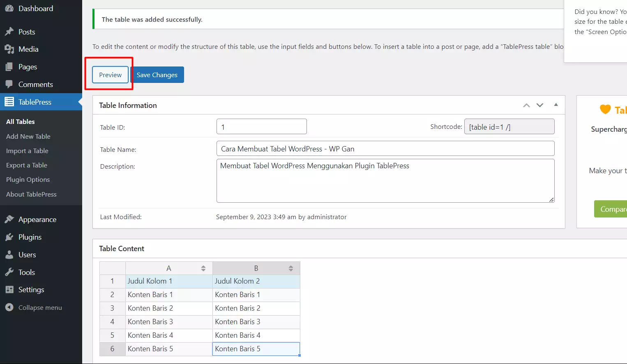Click the Shortcode field
627x364 pixels.
click(x=509, y=126)
